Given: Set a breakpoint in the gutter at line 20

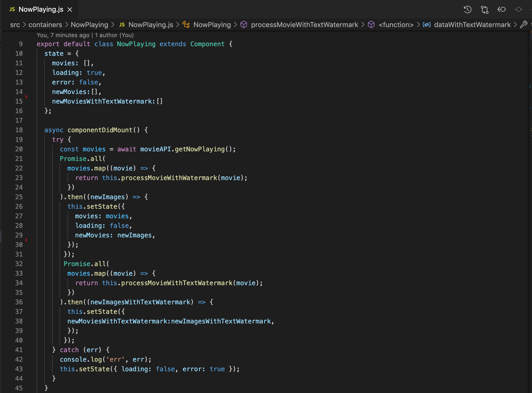Looking at the screenshot, I should click(27, 149).
